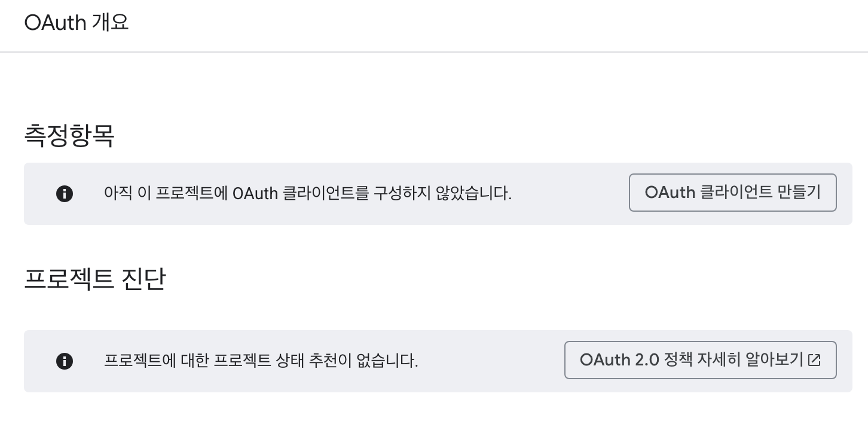868x433 pixels.
Task: Click the 프로젝트 상태 추천이 없습니다 message
Action: tap(261, 361)
